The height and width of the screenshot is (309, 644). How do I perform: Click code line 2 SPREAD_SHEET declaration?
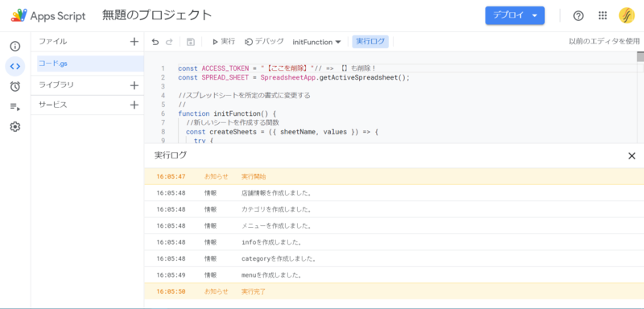294,77
